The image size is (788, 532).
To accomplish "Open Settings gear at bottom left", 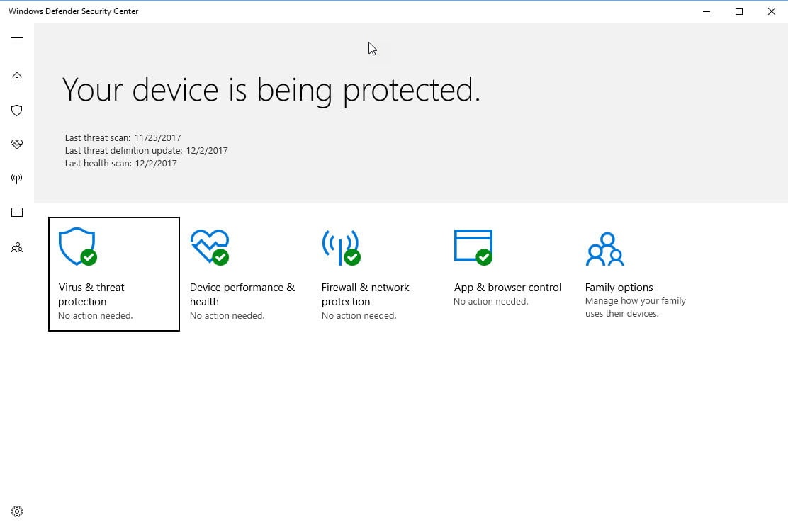I will [x=17, y=511].
